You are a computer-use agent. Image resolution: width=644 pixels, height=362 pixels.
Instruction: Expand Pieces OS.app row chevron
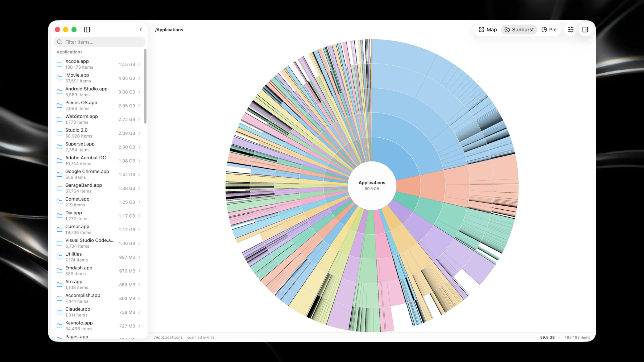click(139, 105)
